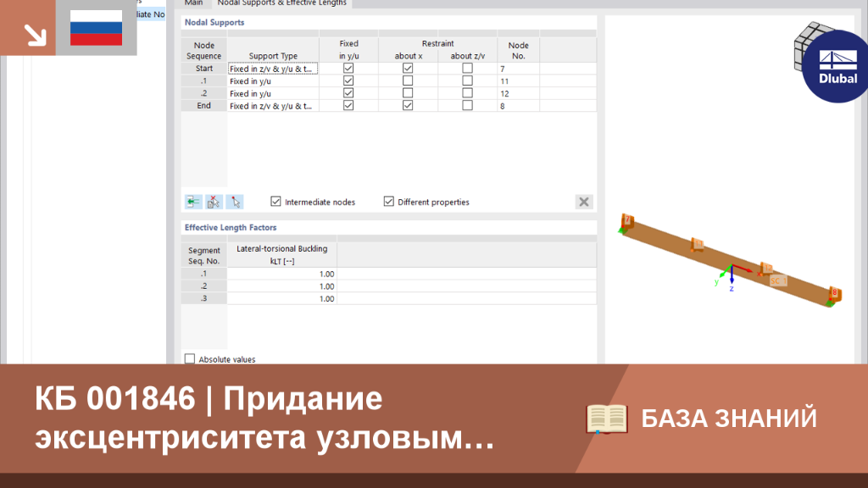Click the select node graphically icon
This screenshot has height=488, width=868.
click(x=236, y=202)
